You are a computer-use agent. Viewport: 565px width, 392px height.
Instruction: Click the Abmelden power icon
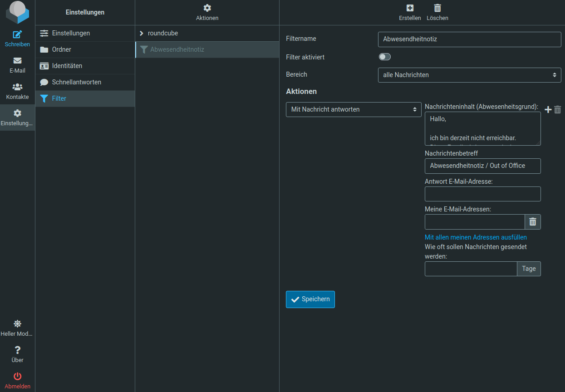(x=17, y=376)
